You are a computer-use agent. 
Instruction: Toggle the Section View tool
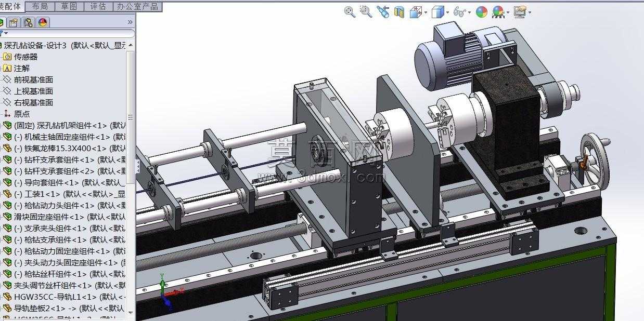point(400,11)
